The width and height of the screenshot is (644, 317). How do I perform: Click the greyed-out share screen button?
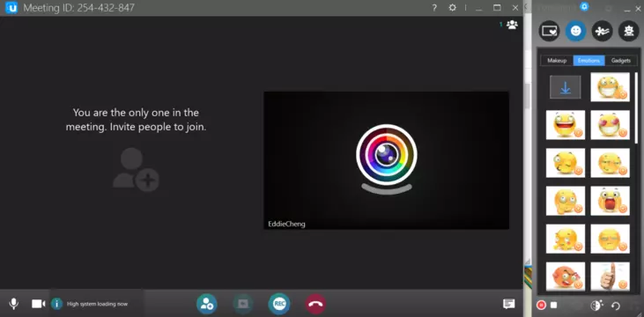click(x=243, y=304)
